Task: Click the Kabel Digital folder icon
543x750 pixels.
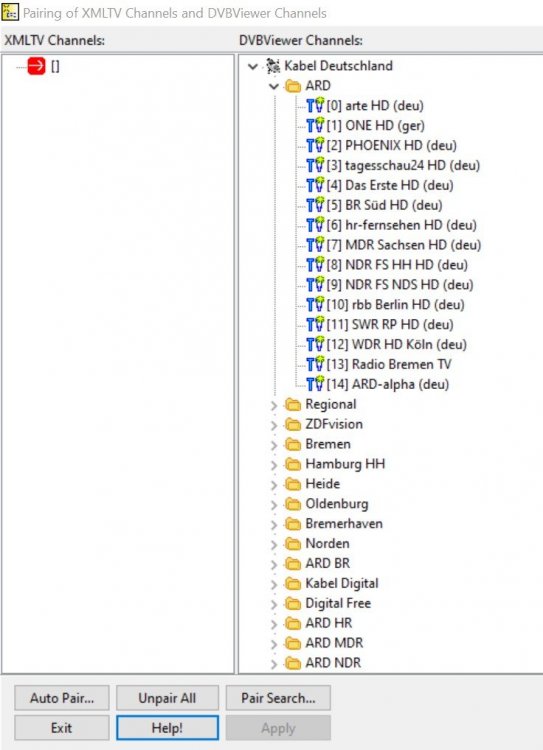Action: coord(293,584)
